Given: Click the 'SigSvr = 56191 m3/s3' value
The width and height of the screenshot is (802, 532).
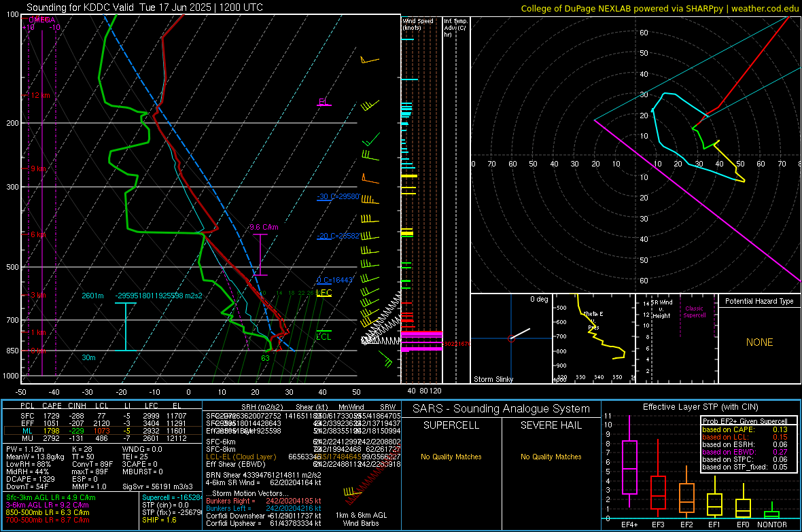Looking at the screenshot, I should pos(158,486).
